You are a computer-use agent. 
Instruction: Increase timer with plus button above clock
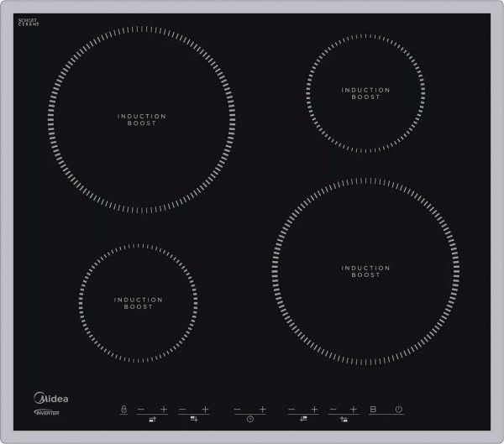263,409
